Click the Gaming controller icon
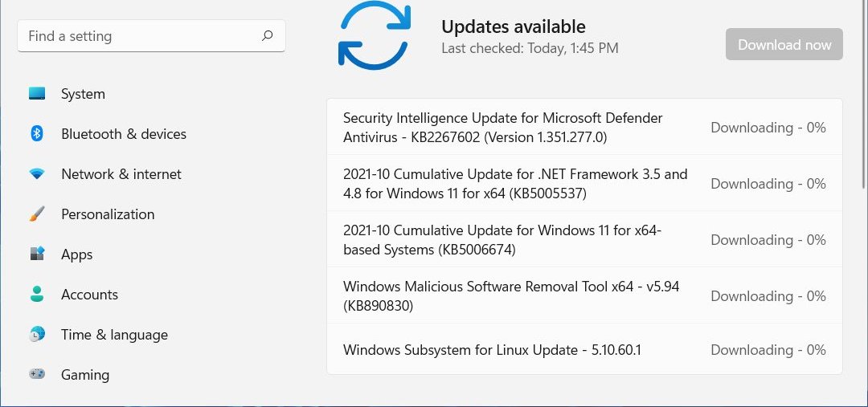This screenshot has height=407, width=868. 37,374
